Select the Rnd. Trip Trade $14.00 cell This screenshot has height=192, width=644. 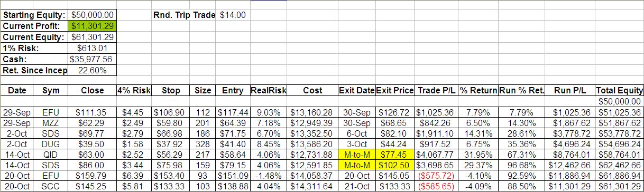click(233, 15)
